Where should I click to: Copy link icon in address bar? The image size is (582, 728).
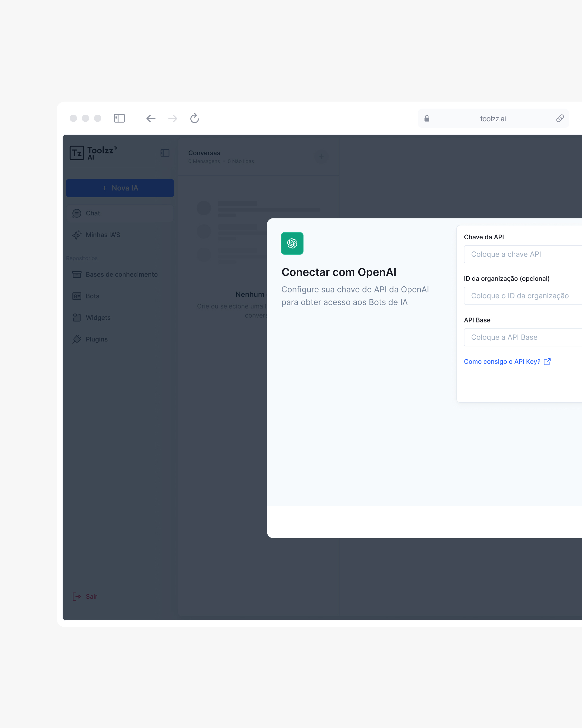pos(560,119)
